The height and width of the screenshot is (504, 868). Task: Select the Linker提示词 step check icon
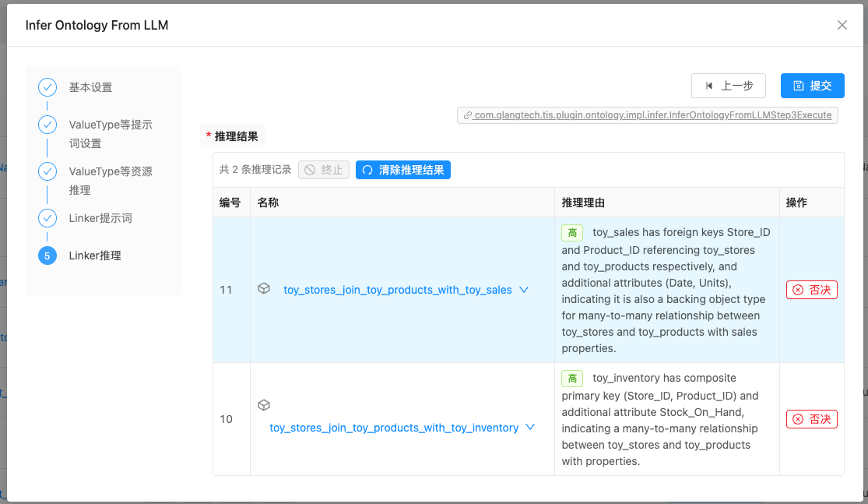coord(47,217)
